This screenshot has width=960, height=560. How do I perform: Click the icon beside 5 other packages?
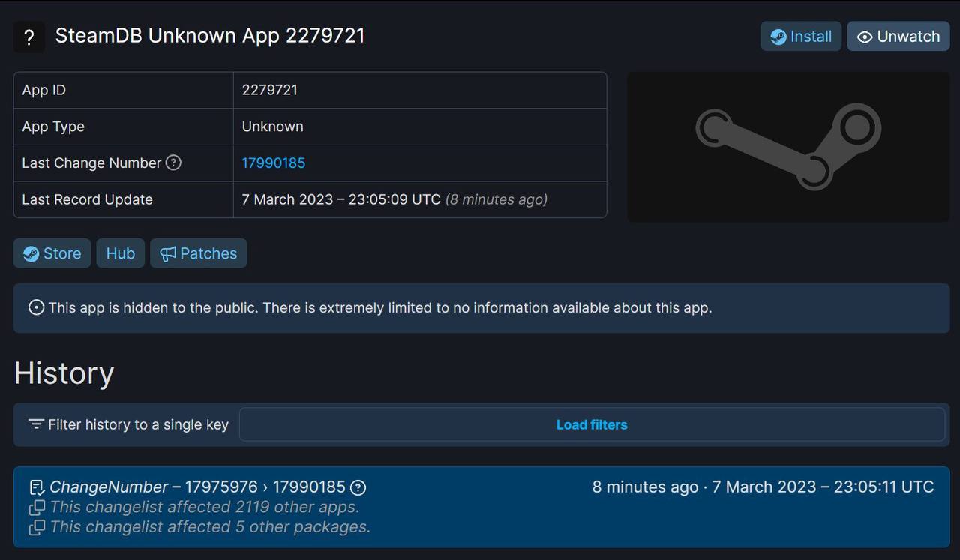(37, 527)
